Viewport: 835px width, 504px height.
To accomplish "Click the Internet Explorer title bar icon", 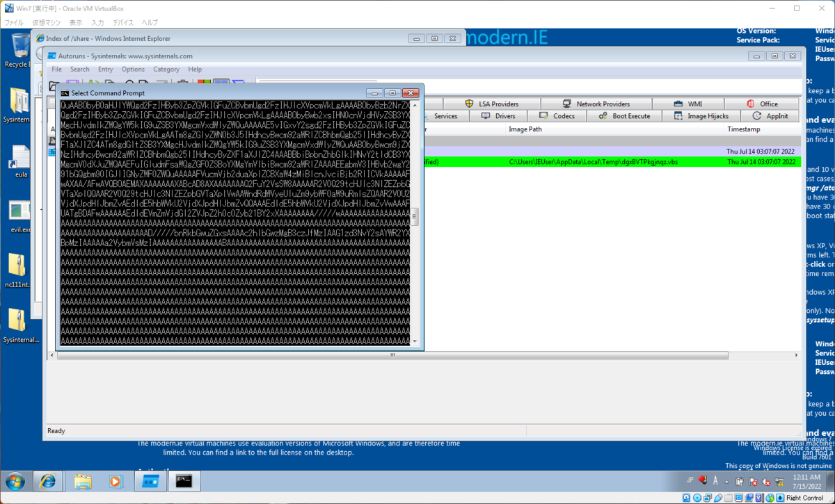I will [40, 38].
